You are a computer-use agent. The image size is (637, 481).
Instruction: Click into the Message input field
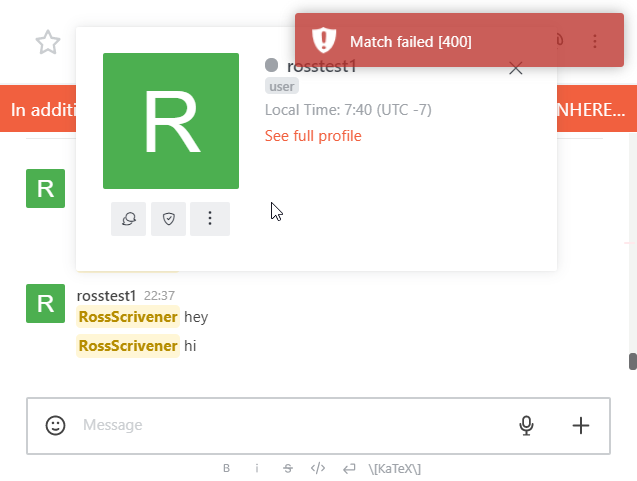coord(290,425)
